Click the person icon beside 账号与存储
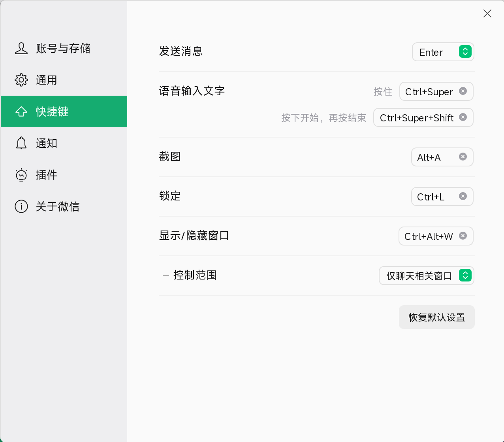Screen dimensions: 504x442 pyautogui.click(x=21, y=48)
